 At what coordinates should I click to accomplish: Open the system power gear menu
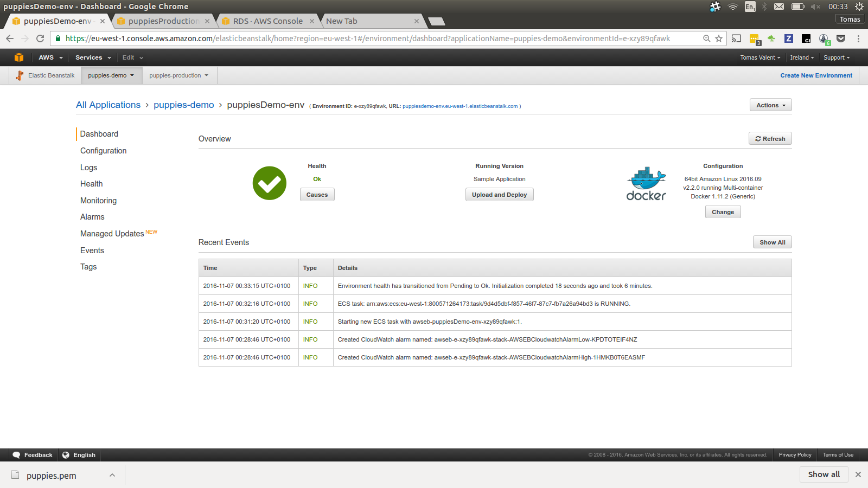859,7
